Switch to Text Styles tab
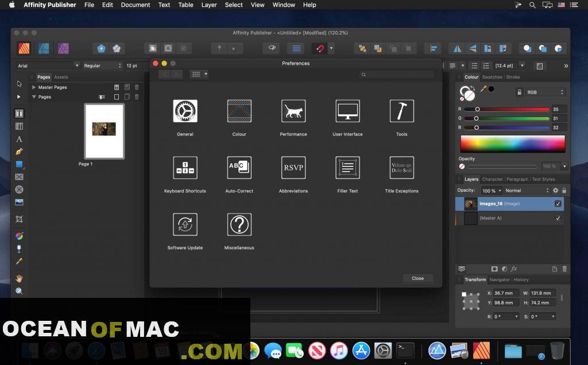Screen dimensions: 588x365 click(x=543, y=179)
